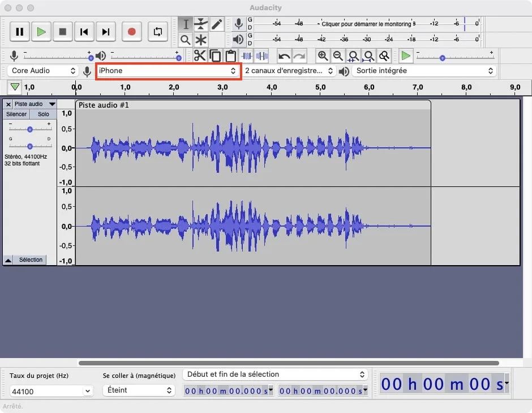Viewport: 532px width, 413px height.
Task: Toggle loop playback button
Action: click(x=158, y=32)
